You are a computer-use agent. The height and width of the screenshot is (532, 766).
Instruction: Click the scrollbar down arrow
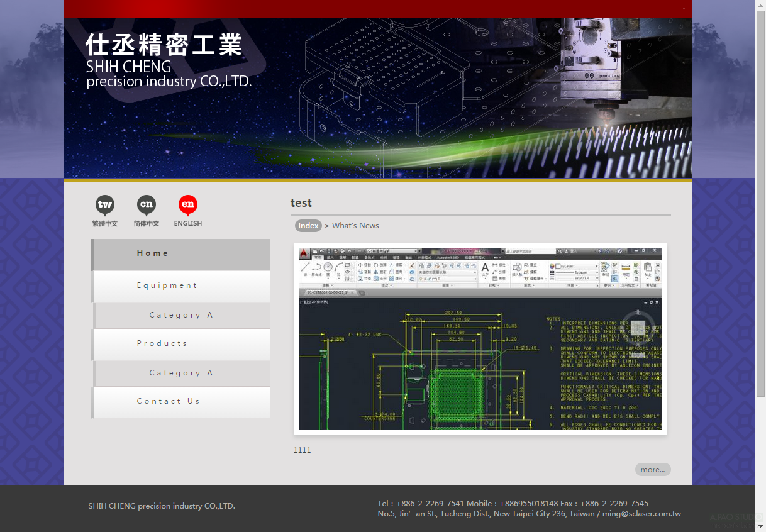(x=760, y=527)
